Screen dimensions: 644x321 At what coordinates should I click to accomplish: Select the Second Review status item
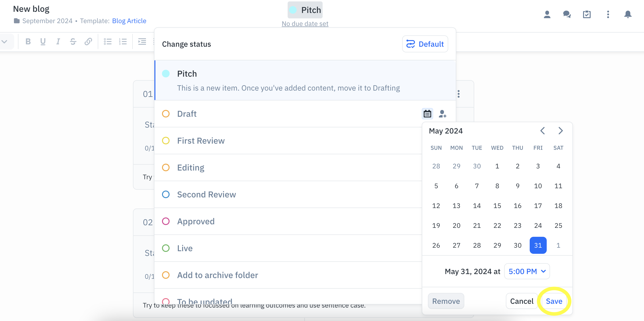[x=288, y=194]
